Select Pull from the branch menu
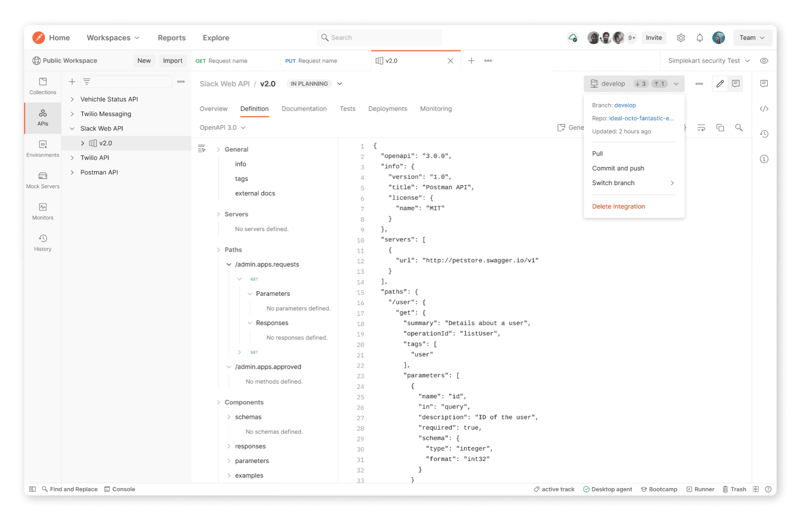 [634, 154]
